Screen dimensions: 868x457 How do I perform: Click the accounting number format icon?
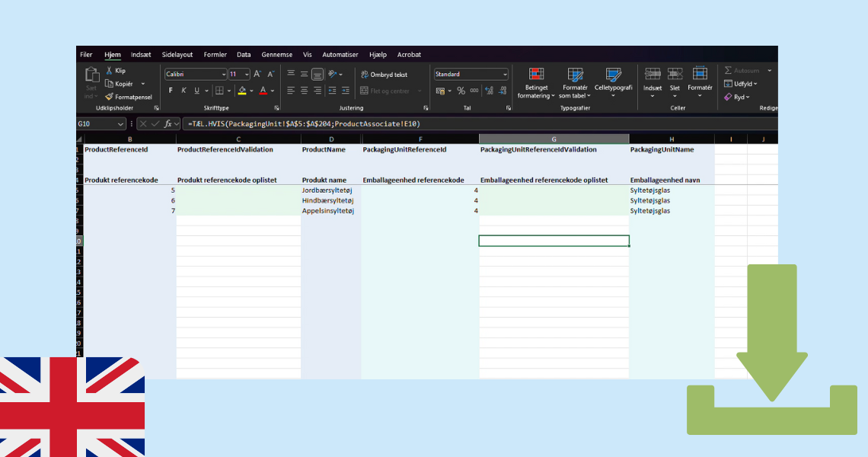(x=440, y=91)
